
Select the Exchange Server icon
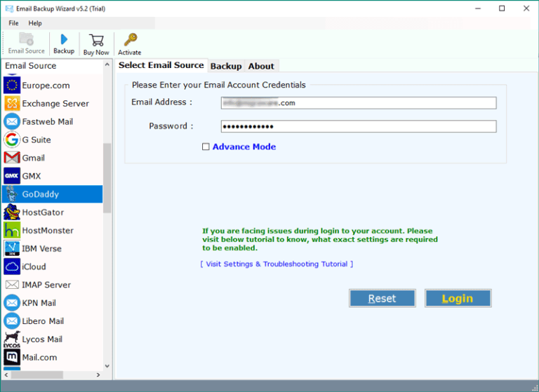point(12,103)
